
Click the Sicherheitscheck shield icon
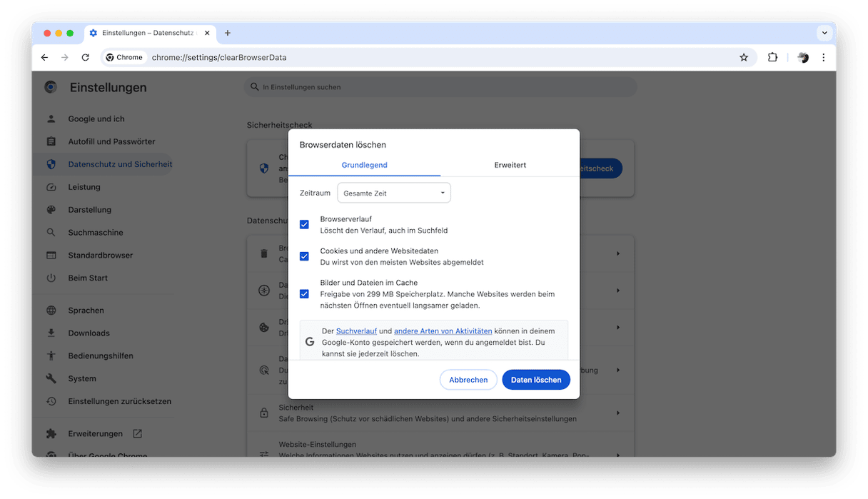pyautogui.click(x=264, y=168)
